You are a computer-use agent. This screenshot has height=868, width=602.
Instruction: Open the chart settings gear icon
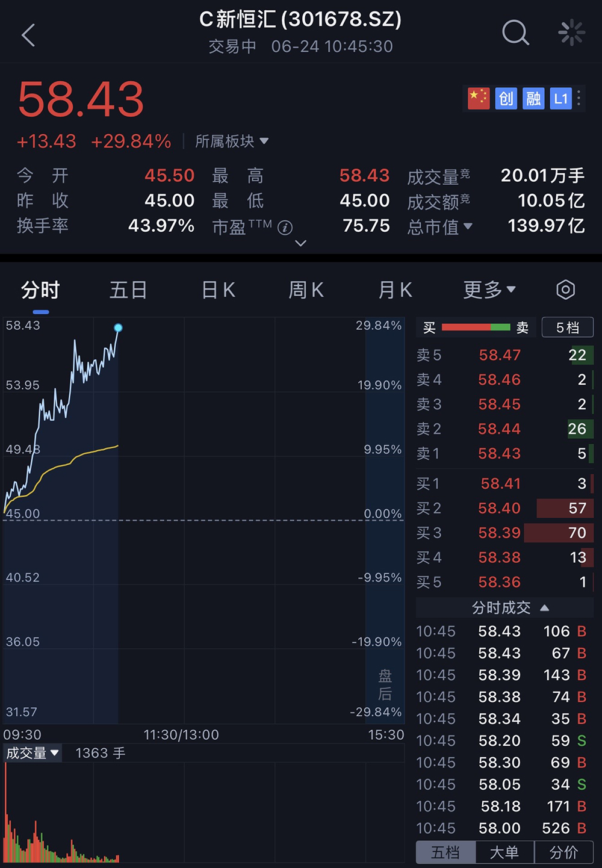565,290
